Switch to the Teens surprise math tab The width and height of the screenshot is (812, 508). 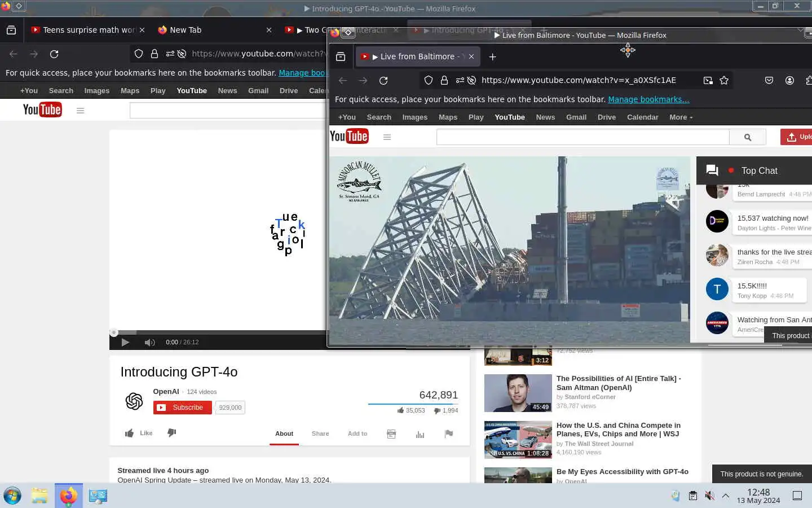pos(89,30)
